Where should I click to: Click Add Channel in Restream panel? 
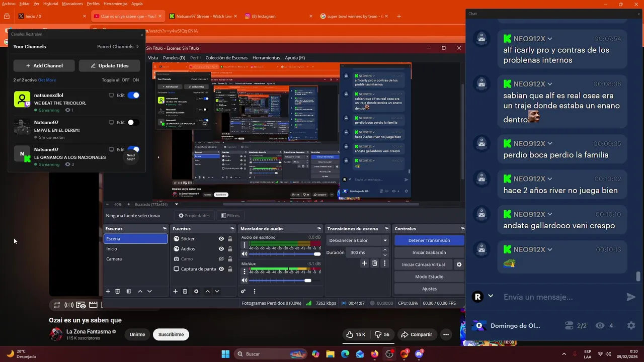pos(44,66)
